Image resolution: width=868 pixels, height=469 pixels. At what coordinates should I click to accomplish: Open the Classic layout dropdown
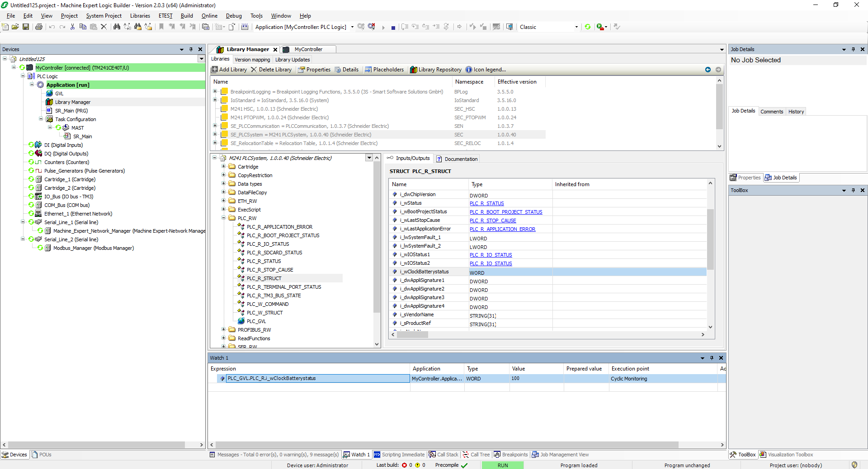[576, 27]
